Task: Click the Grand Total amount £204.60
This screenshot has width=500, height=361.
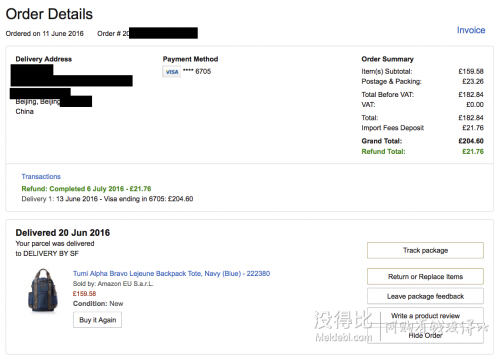Action: [x=471, y=141]
